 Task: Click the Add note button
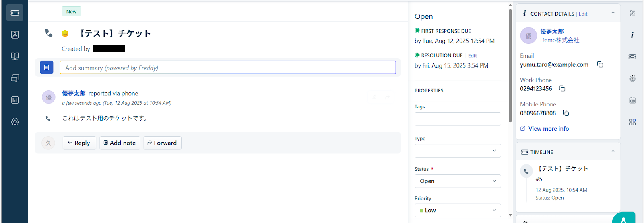click(x=120, y=143)
